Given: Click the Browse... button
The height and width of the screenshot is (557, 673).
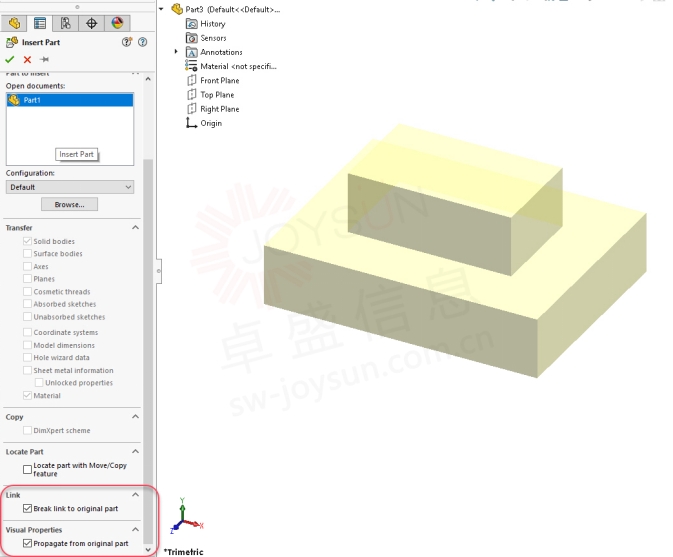Looking at the screenshot, I should pyautogui.click(x=70, y=204).
